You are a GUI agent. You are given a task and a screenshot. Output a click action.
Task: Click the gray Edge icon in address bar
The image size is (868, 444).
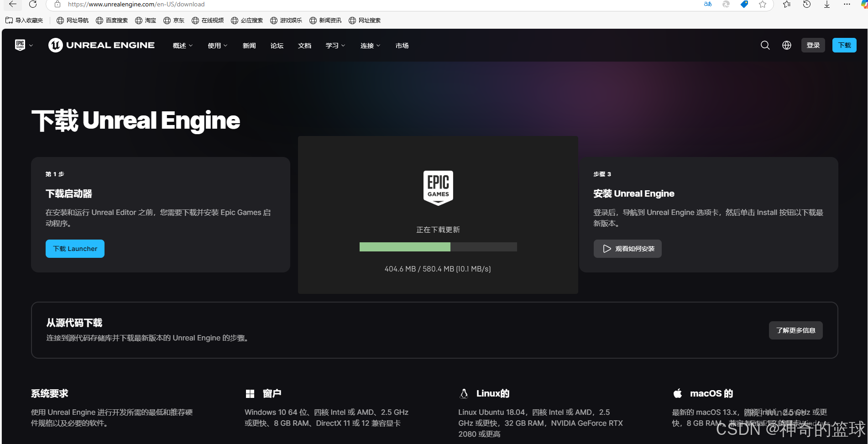point(726,4)
